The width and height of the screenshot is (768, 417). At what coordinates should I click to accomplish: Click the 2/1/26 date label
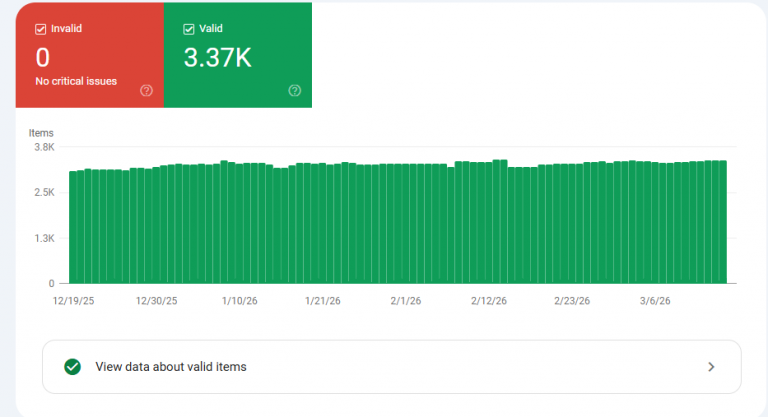tap(406, 300)
